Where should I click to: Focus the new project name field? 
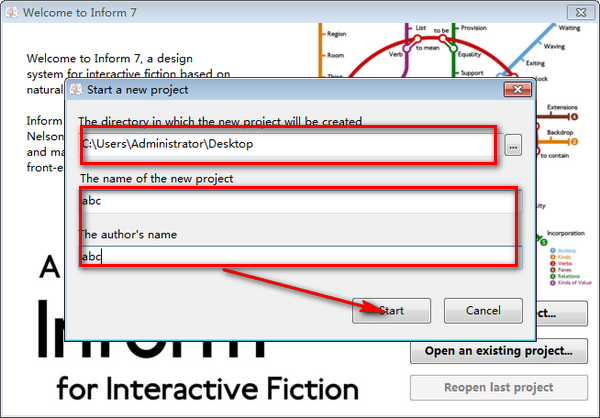click(300, 201)
